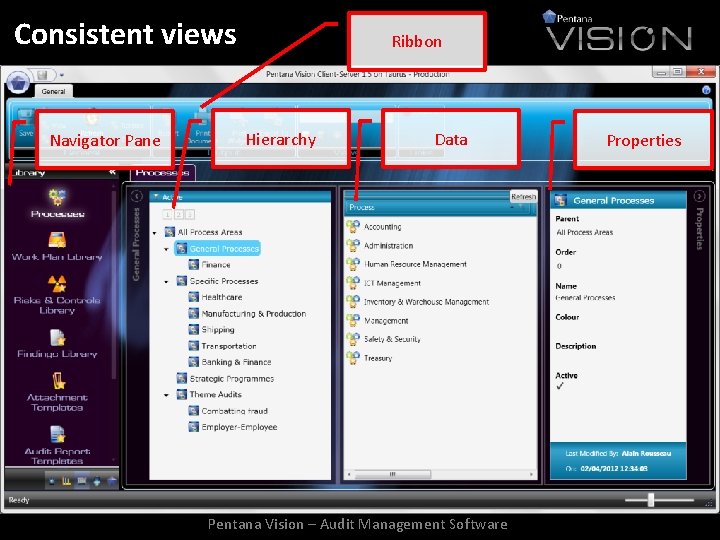Viewport: 720px width, 540px height.
Task: Open Audit Report Templates in navigator
Action: coord(57,445)
